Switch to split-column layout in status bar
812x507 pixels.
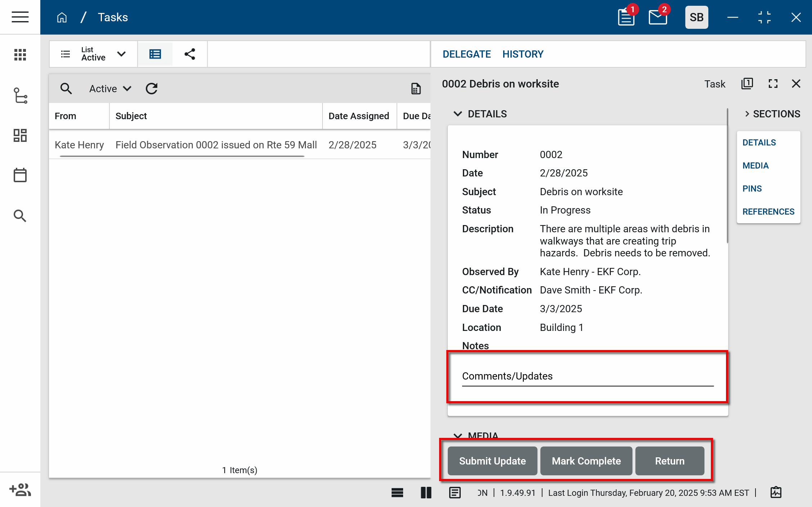click(x=426, y=493)
